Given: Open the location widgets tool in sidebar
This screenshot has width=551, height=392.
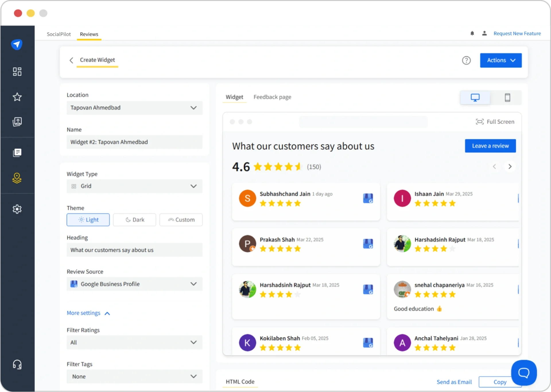Looking at the screenshot, I should [x=17, y=178].
